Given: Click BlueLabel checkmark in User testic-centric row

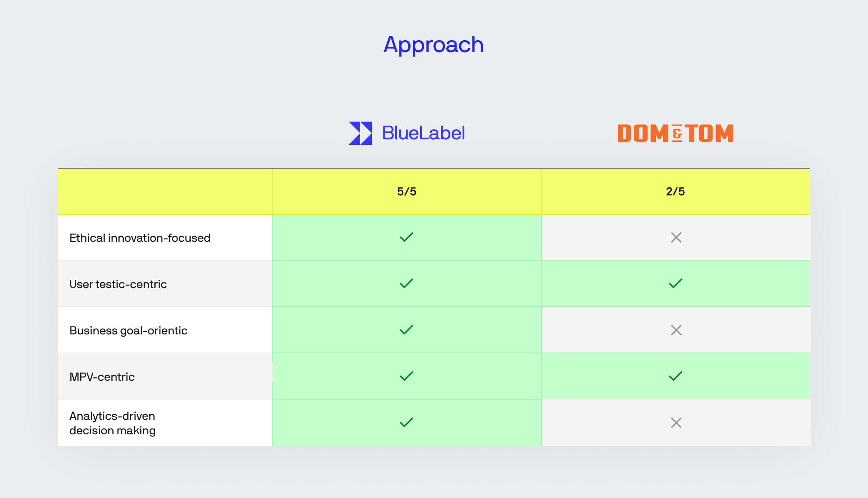Looking at the screenshot, I should (407, 283).
